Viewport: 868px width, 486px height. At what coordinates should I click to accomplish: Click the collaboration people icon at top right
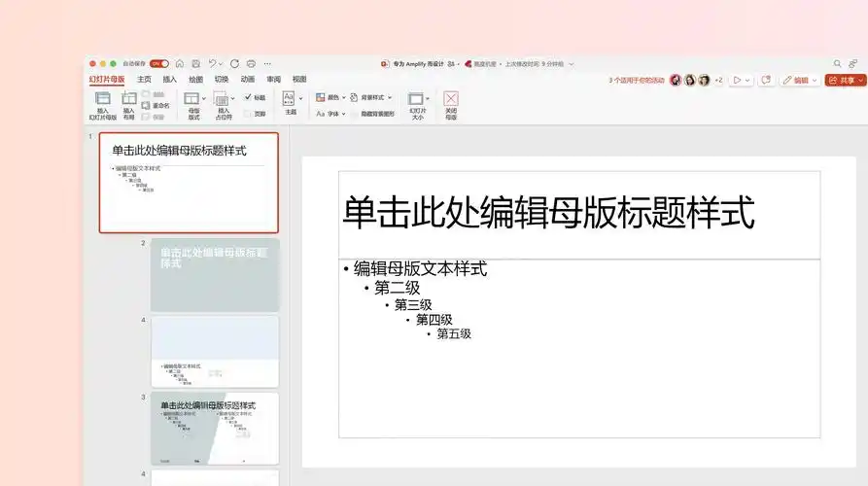click(x=853, y=63)
